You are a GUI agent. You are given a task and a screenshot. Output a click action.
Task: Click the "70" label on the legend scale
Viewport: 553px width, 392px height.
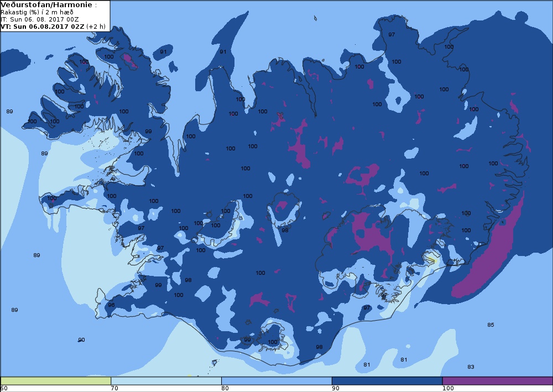pyautogui.click(x=114, y=389)
